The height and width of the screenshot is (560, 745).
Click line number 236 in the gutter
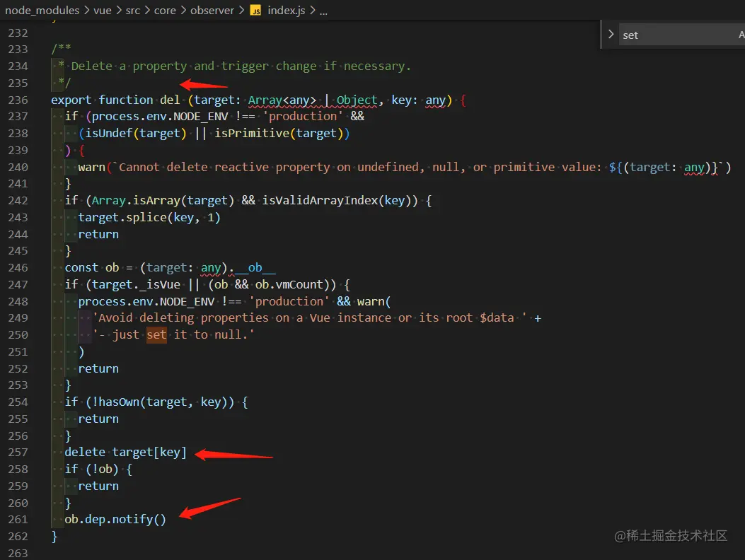click(x=18, y=100)
